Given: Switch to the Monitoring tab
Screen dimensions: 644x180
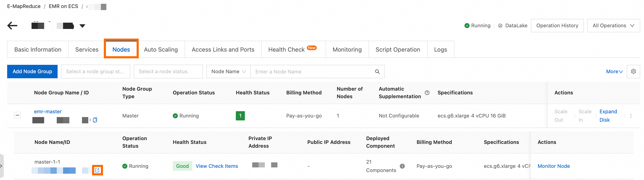Looking at the screenshot, I should click(347, 50).
